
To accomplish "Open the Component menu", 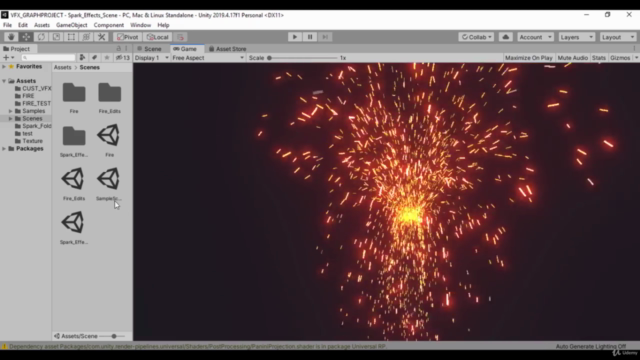I will pyautogui.click(x=109, y=25).
